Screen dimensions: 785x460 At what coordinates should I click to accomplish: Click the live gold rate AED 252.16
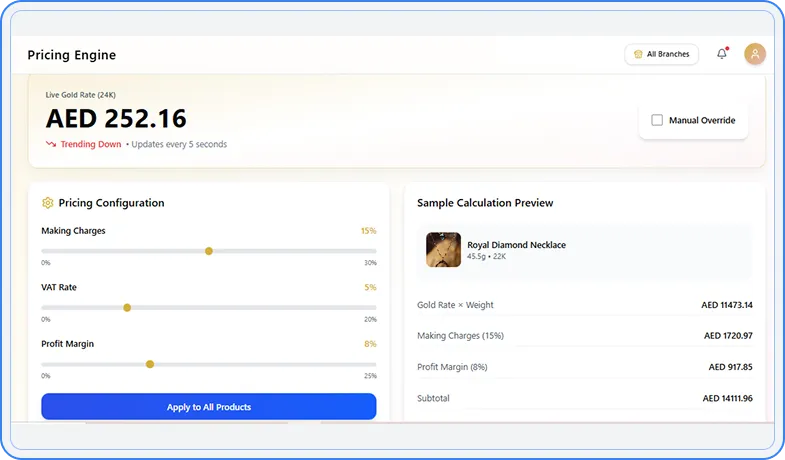click(x=116, y=119)
